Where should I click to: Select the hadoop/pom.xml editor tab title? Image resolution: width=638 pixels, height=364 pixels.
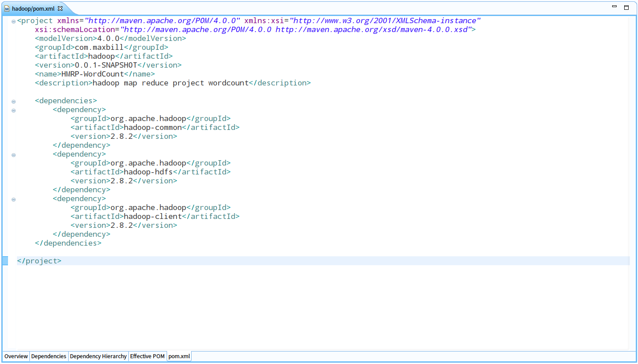coord(33,8)
